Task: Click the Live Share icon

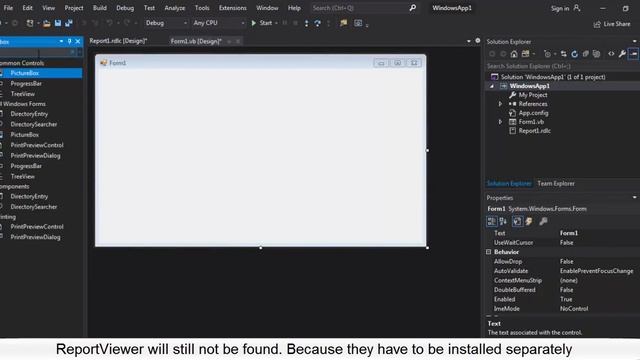Action: pyautogui.click(x=597, y=24)
